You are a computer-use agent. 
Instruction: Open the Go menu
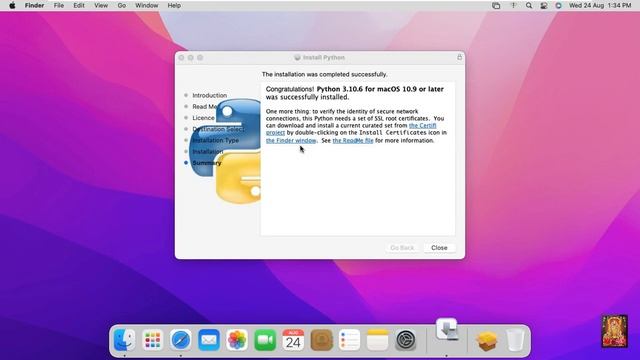coord(122,5)
